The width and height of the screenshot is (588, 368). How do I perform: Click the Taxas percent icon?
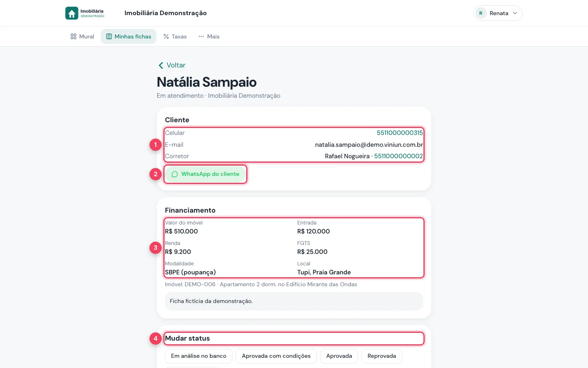tap(166, 36)
